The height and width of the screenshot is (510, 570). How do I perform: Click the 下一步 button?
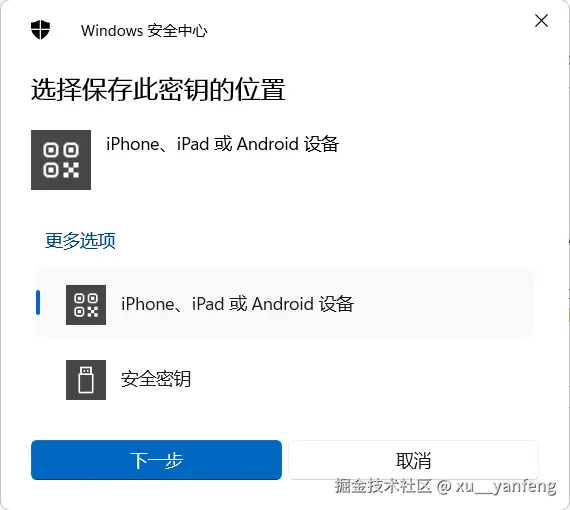tap(156, 460)
